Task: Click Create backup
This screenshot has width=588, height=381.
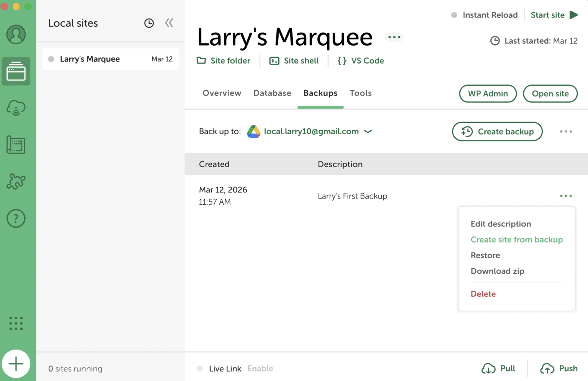Action: tap(497, 132)
